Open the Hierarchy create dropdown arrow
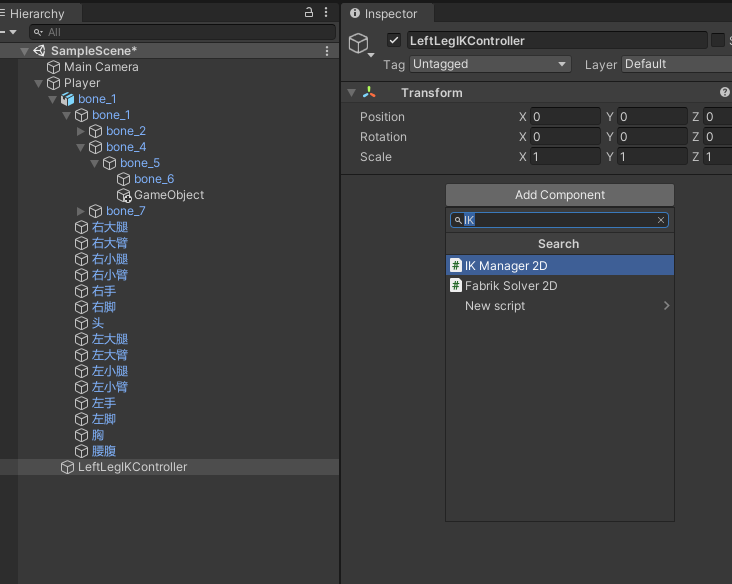732x584 pixels. click(x=13, y=32)
